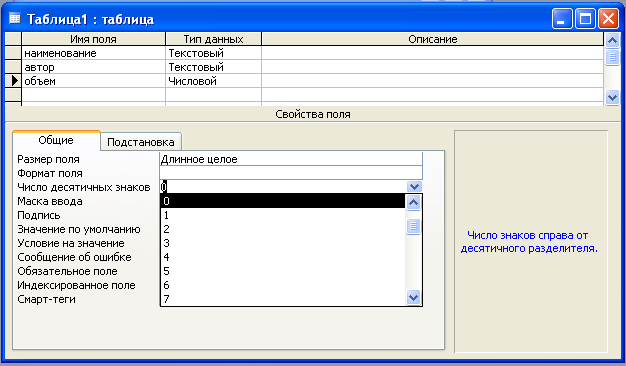The width and height of the screenshot is (626, 366).
Task: Click the Числовой data type cell
Action: click(213, 81)
